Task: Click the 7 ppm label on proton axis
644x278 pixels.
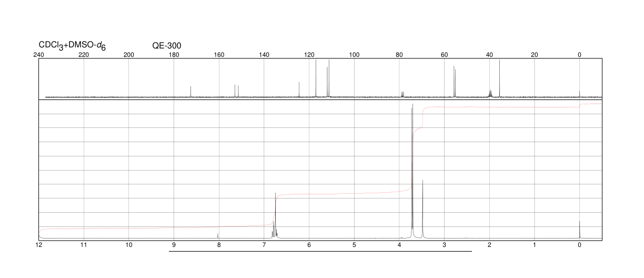Action: coord(264,245)
